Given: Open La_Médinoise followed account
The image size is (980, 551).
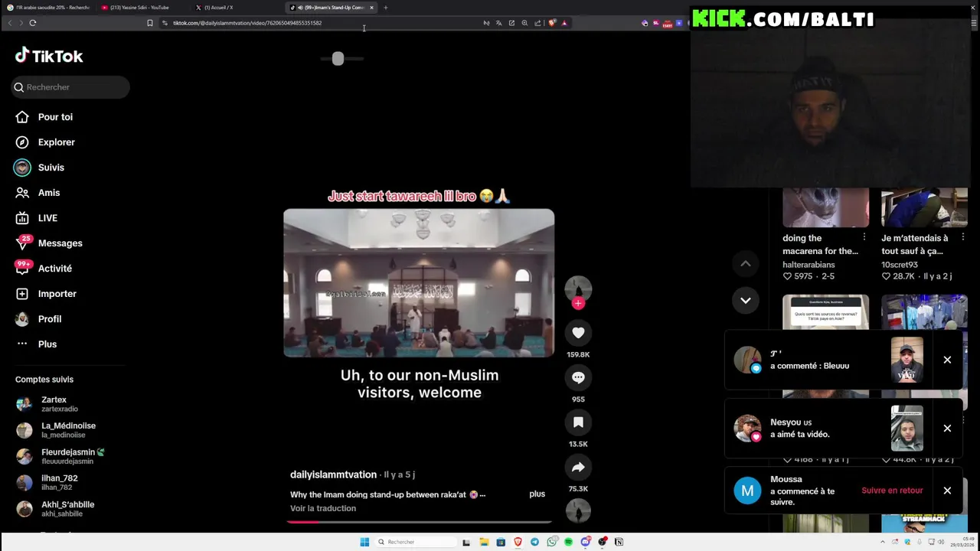Looking at the screenshot, I should (57, 430).
